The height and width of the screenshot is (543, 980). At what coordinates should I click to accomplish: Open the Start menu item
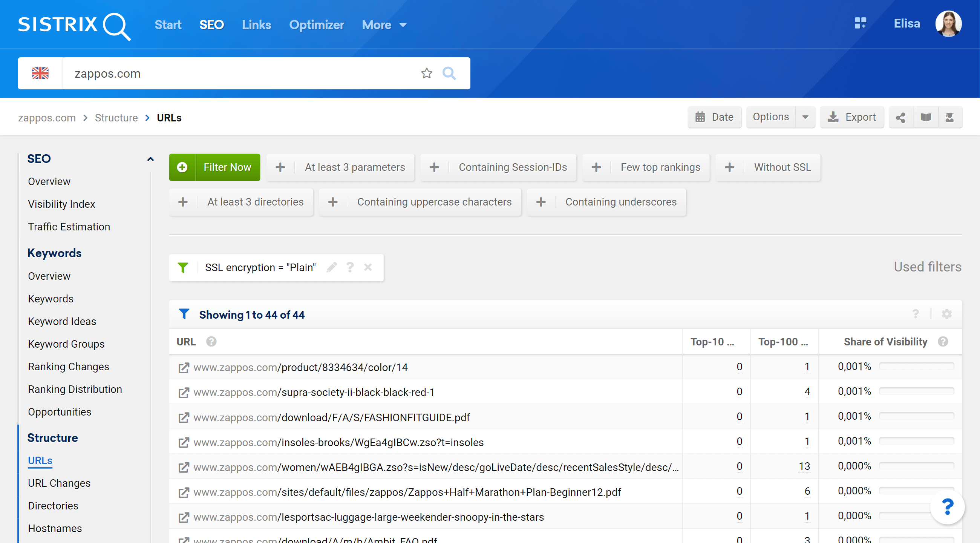(x=168, y=25)
